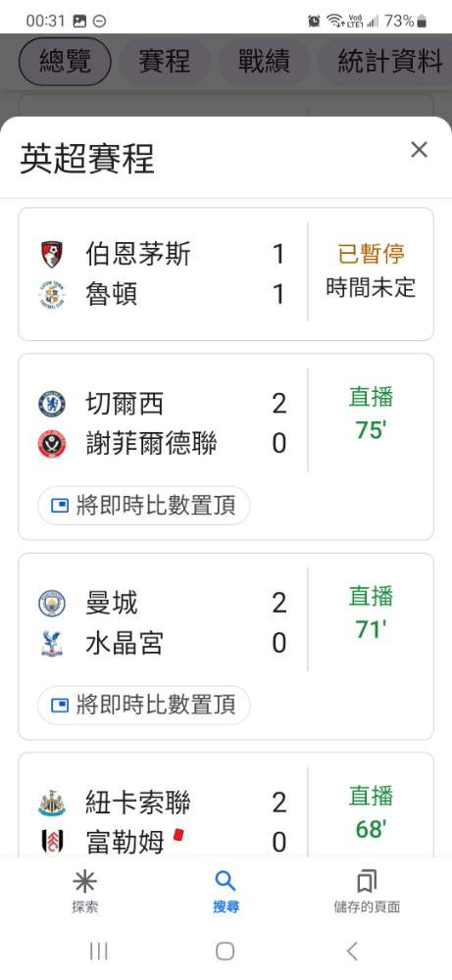
Task: Tap the Crystal Palace crest icon
Action: [x=52, y=643]
